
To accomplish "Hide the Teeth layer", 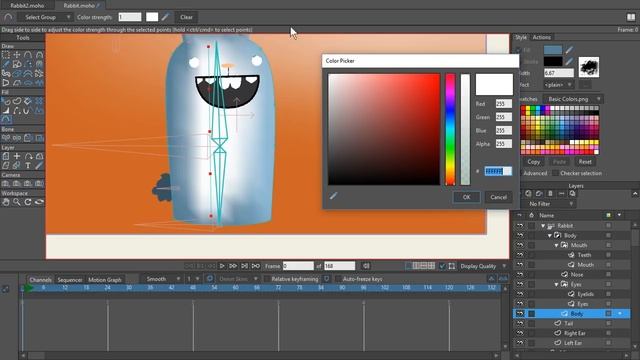I will pyautogui.click(x=520, y=255).
